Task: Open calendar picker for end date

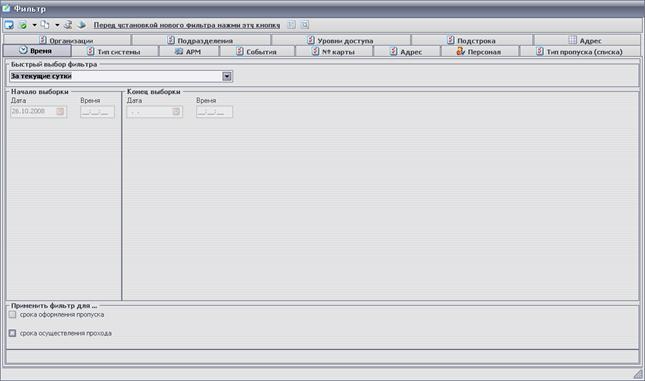Action: click(176, 112)
